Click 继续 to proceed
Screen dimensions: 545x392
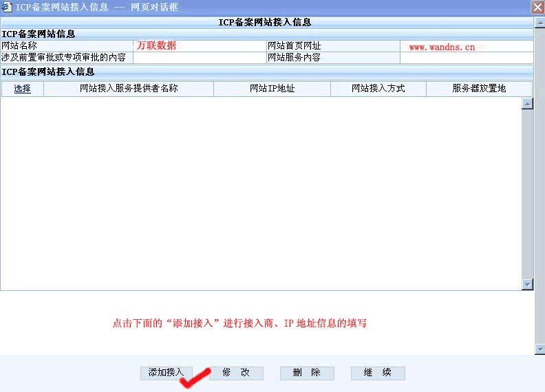(x=378, y=373)
